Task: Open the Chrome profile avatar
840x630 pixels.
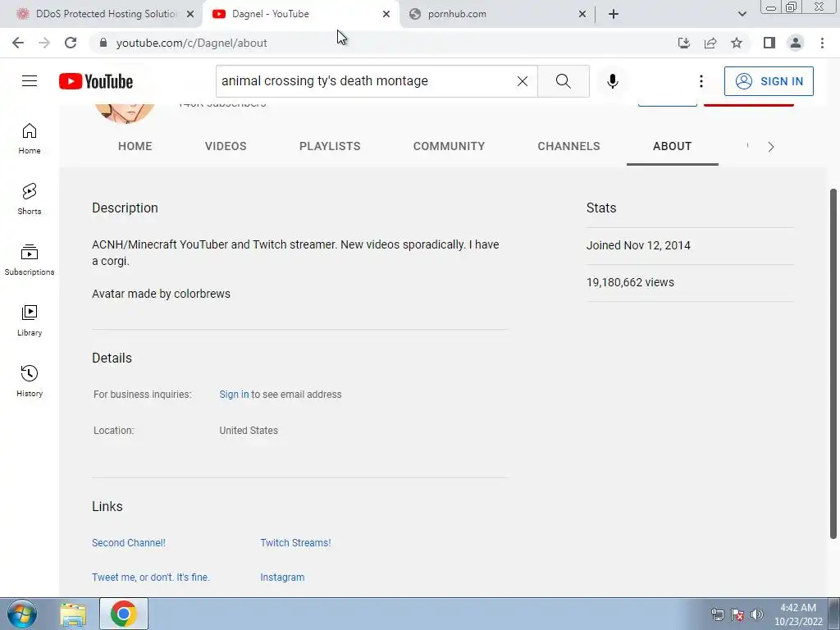Action: click(796, 43)
